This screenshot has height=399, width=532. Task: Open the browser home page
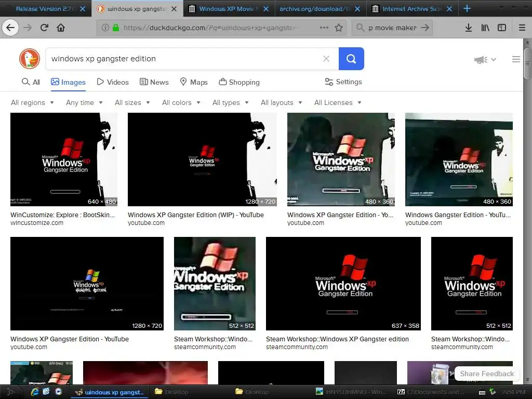click(x=61, y=28)
